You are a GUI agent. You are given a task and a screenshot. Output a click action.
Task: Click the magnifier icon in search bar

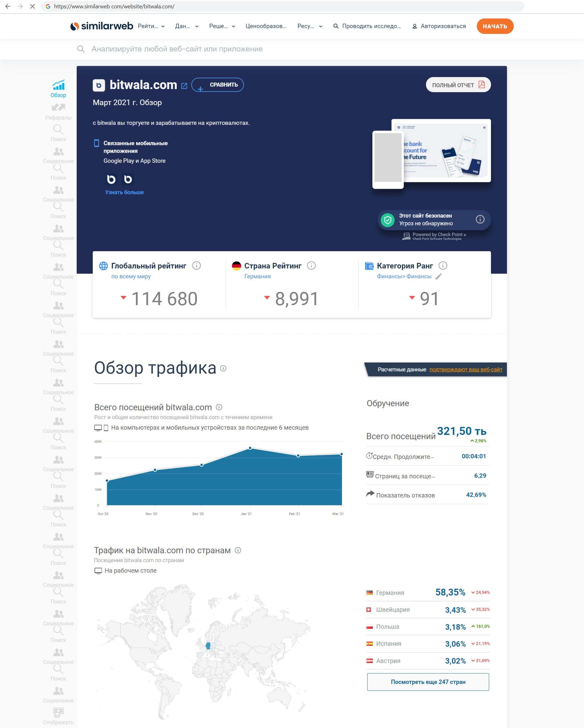click(x=81, y=49)
